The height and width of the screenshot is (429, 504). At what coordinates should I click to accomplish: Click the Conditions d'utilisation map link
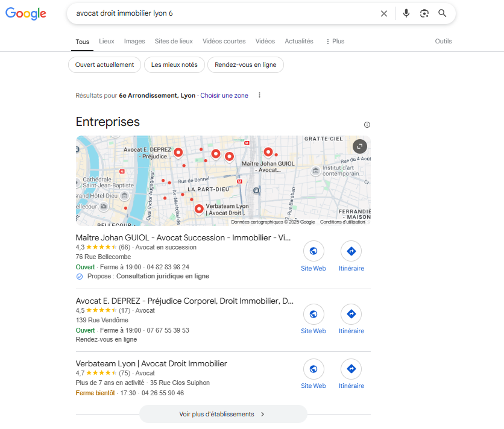point(342,222)
